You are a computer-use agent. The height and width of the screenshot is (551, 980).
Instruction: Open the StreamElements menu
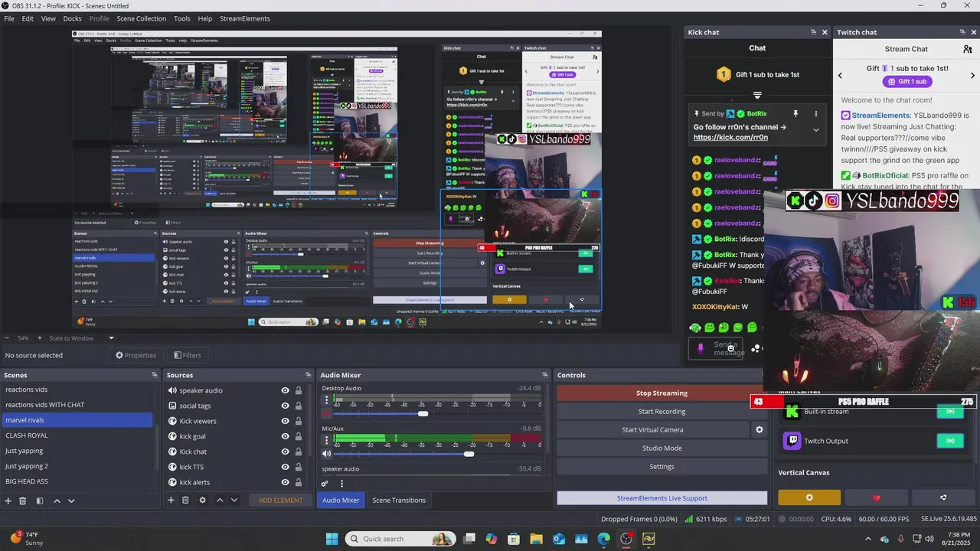point(245,18)
